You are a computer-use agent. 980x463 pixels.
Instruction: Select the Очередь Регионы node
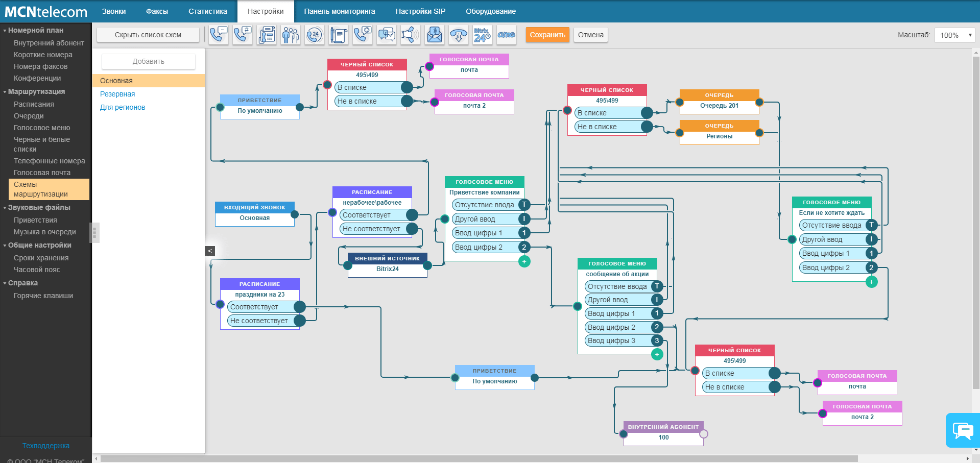click(x=720, y=132)
